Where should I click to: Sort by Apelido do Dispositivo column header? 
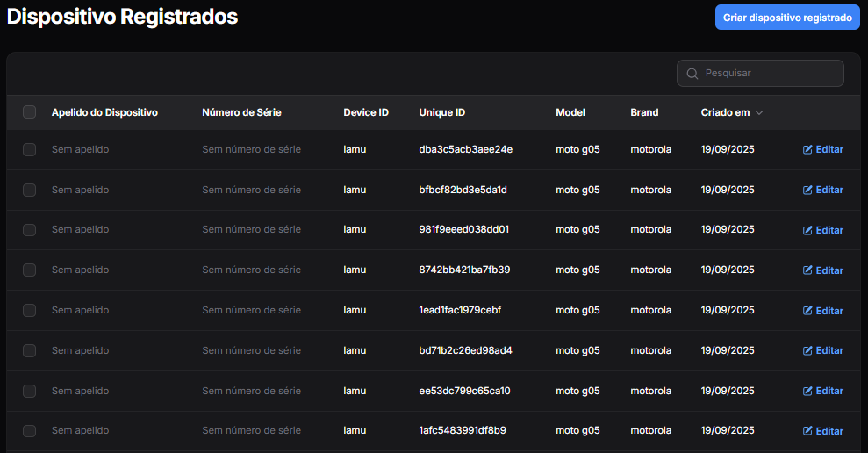point(104,112)
